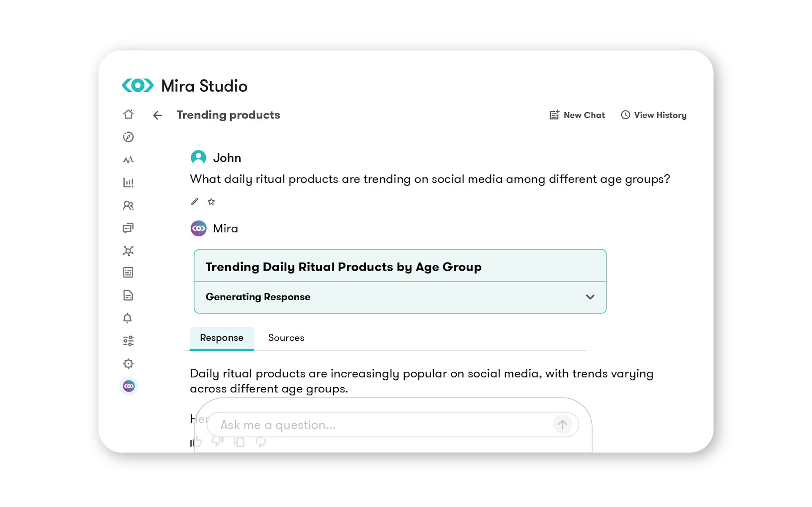
Task: Click View History
Action: 654,115
